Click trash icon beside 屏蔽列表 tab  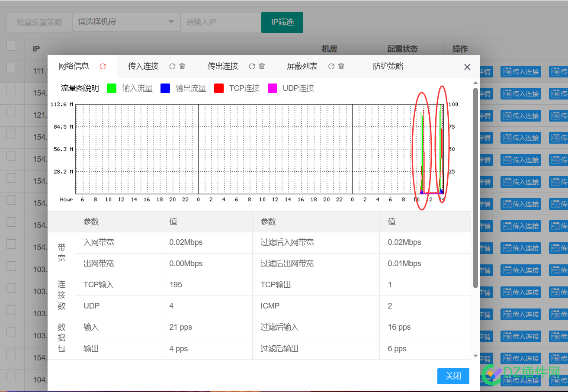(341, 66)
